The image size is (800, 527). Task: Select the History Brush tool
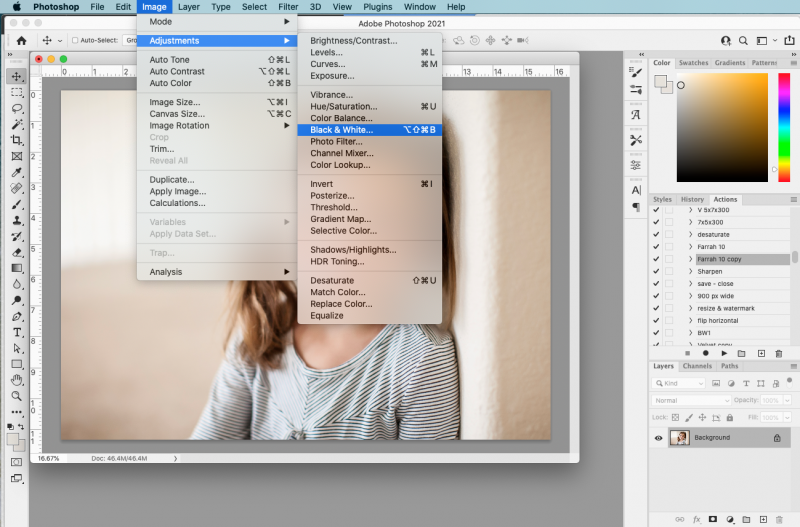click(x=17, y=236)
